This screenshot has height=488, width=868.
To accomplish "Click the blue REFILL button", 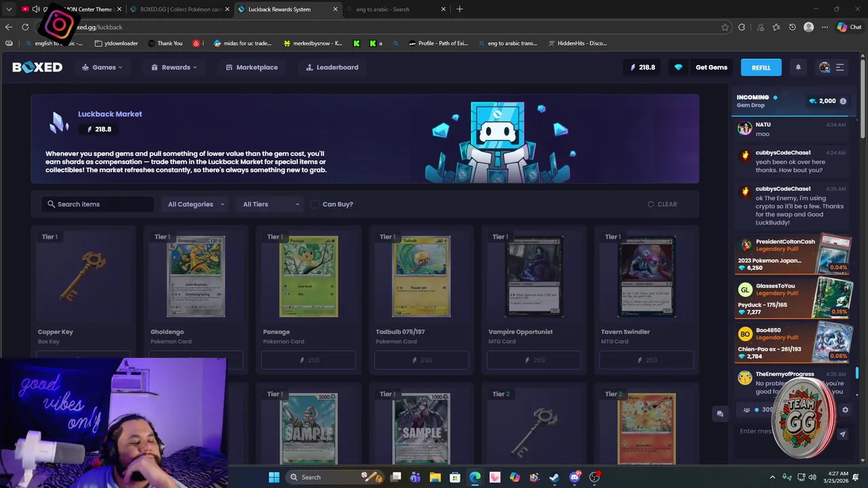I will coord(761,67).
